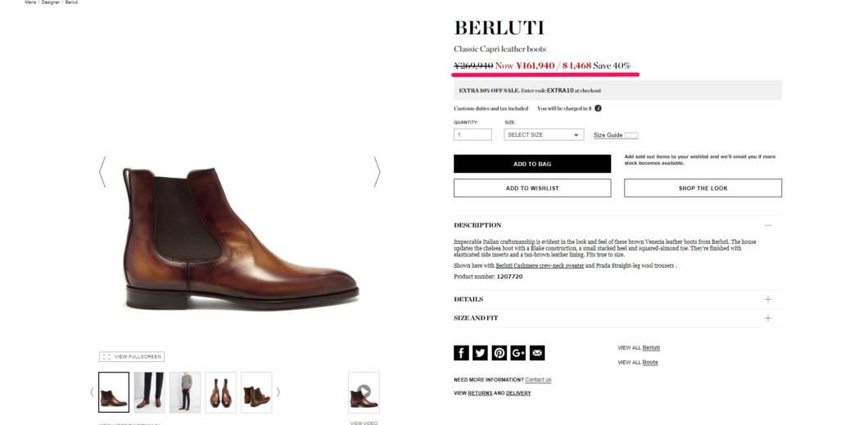Add the boots to bag
Viewport: 868px width, 425px height.
[532, 164]
